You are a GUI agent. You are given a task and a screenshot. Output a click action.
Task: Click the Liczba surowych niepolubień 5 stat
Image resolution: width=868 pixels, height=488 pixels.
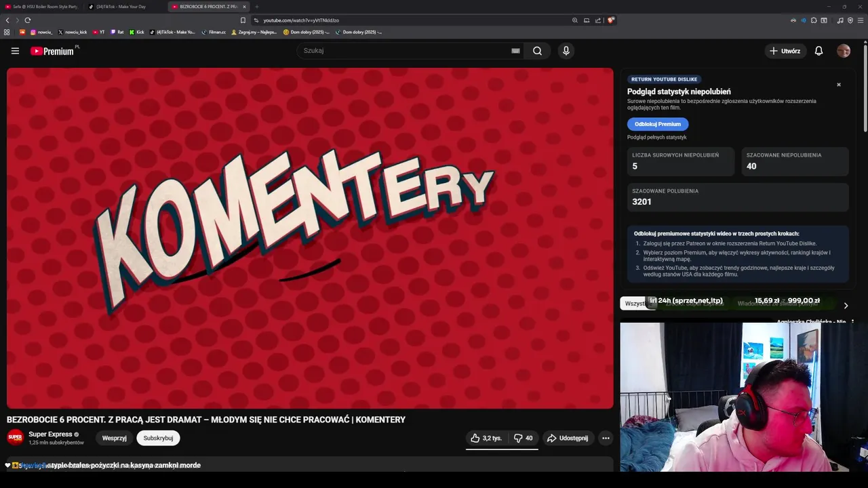pyautogui.click(x=681, y=161)
